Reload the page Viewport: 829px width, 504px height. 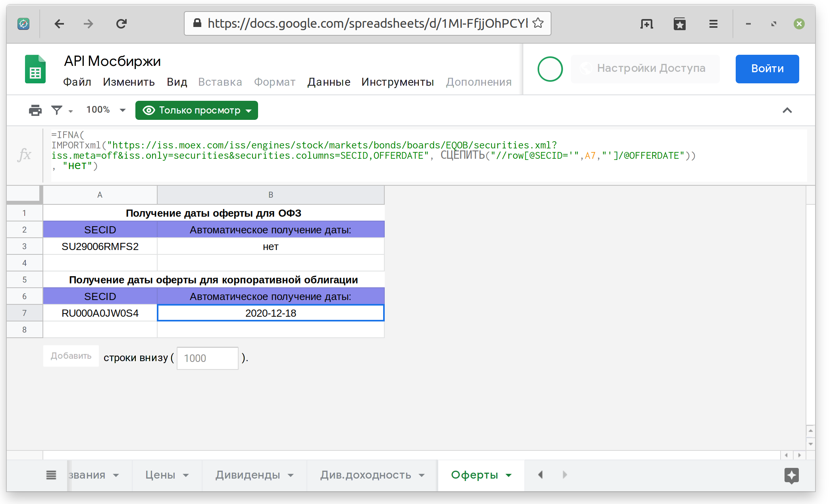click(x=121, y=24)
